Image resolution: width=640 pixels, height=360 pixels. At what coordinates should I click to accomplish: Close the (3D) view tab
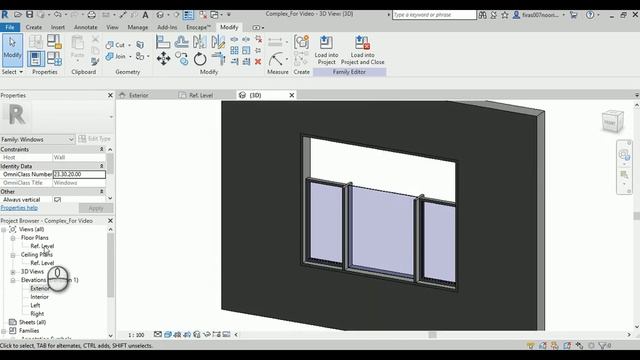(x=291, y=95)
